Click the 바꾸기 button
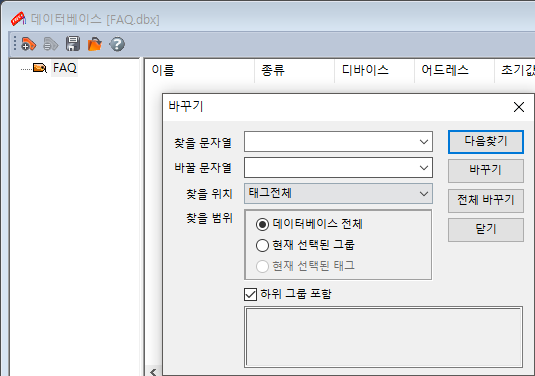Image resolution: width=535 pixels, height=376 pixels. pyautogui.click(x=486, y=171)
